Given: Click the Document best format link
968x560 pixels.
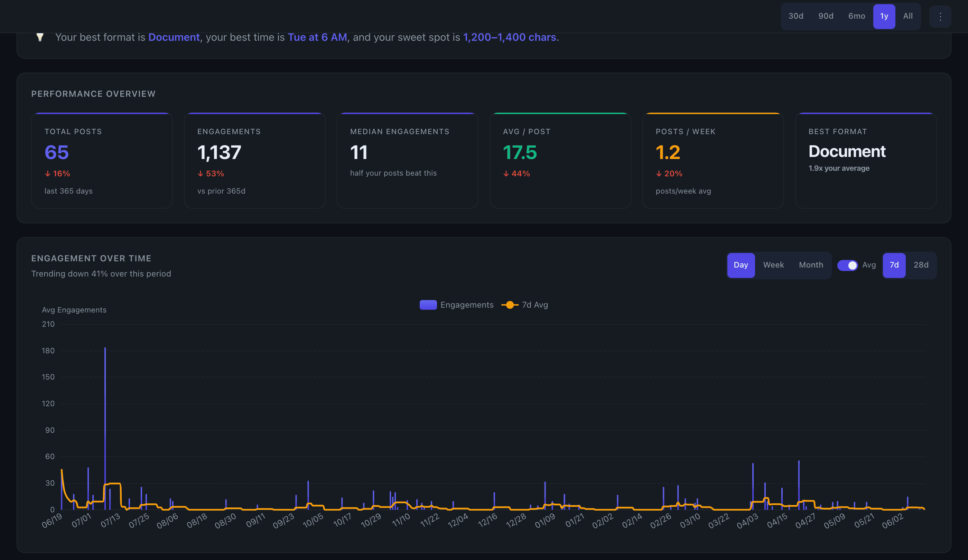Looking at the screenshot, I should click(174, 37).
